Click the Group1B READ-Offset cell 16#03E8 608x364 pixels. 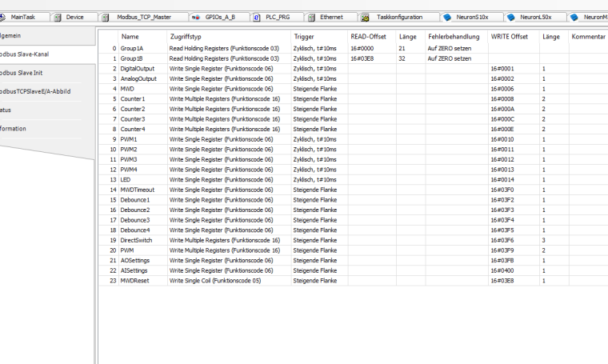[362, 58]
